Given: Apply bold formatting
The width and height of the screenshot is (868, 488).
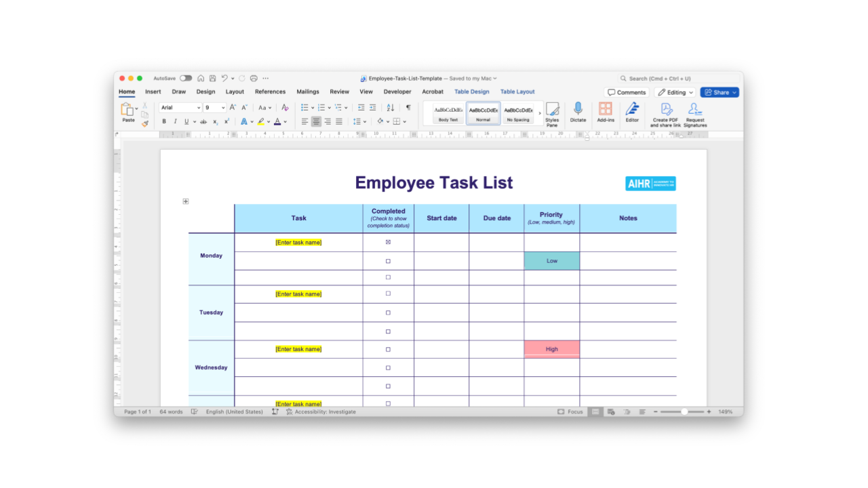Looking at the screenshot, I should tap(164, 122).
